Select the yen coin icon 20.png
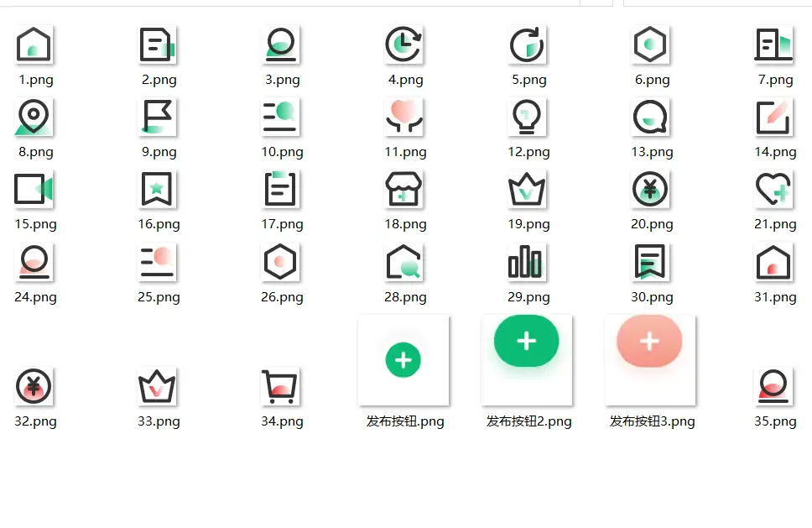 [x=650, y=189]
